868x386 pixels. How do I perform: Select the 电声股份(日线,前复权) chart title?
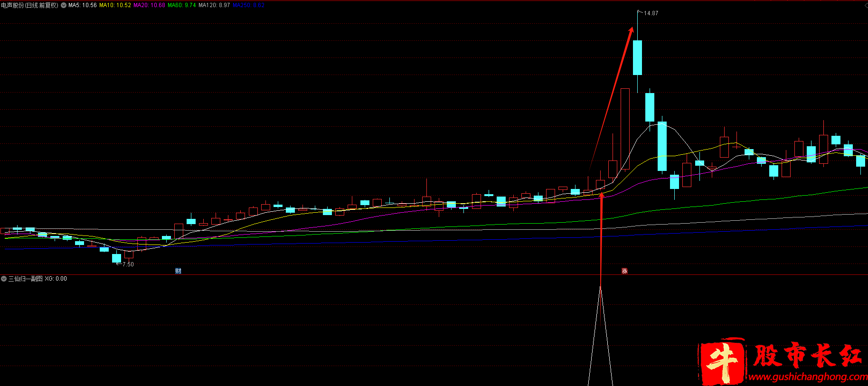pyautogui.click(x=29, y=5)
